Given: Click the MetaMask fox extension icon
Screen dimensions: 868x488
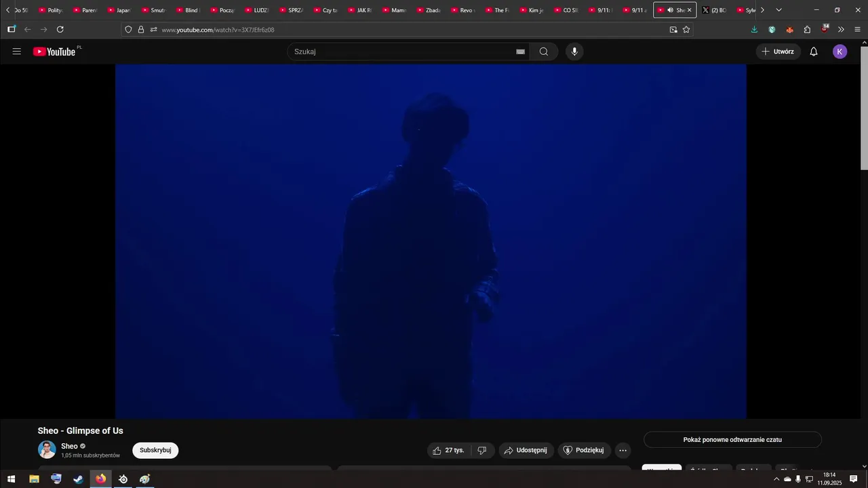Looking at the screenshot, I should (789, 29).
